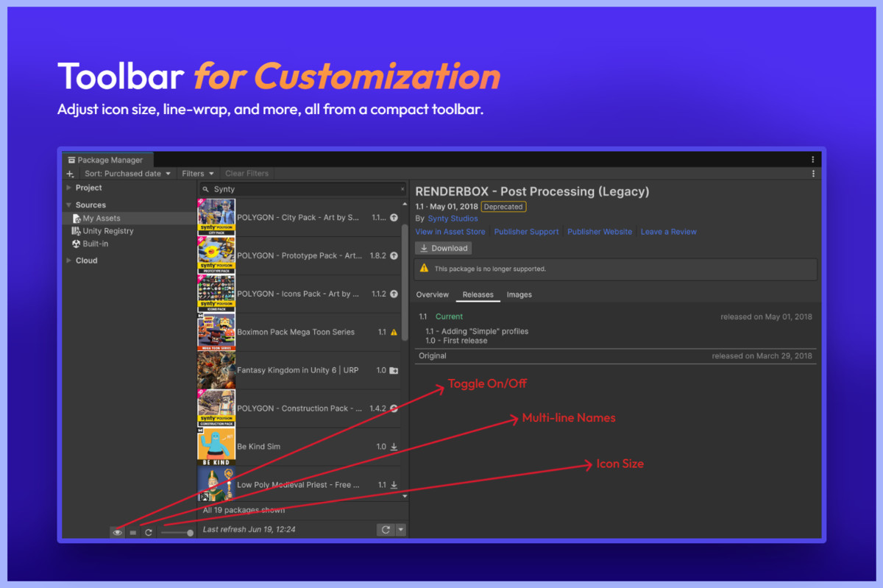This screenshot has width=883, height=588.
Task: Click the Original release row
Action: pyautogui.click(x=616, y=356)
